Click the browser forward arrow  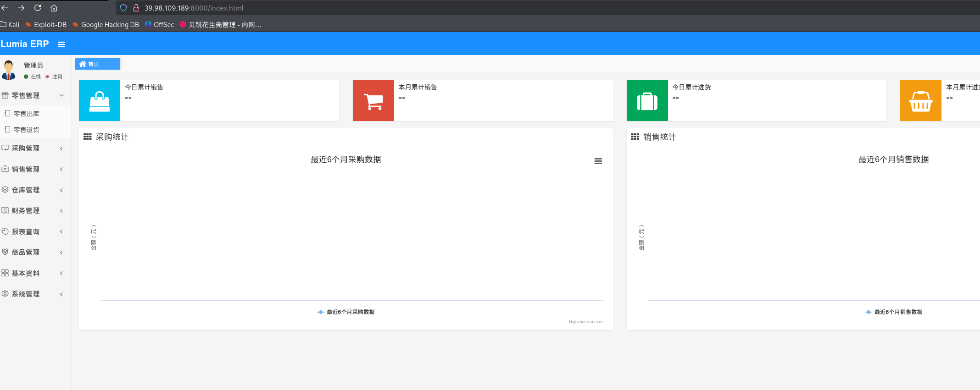pyautogui.click(x=21, y=8)
